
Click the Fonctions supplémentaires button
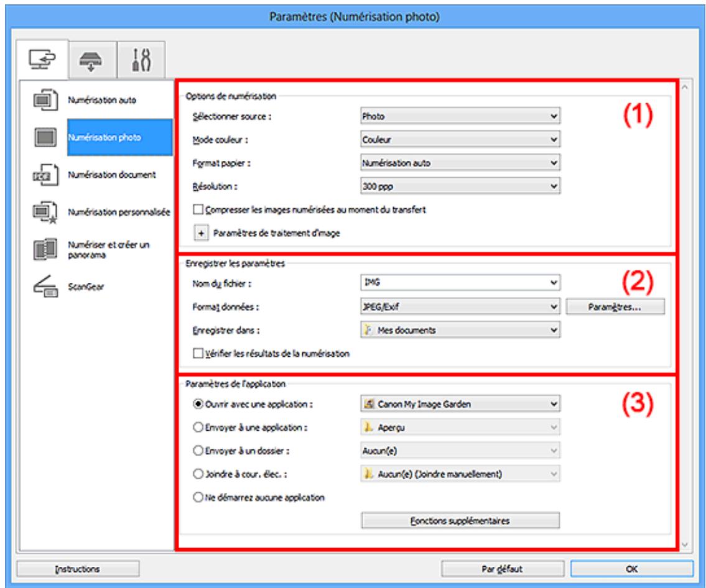(460, 520)
